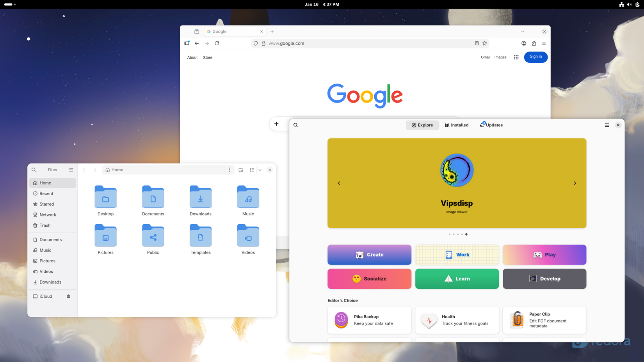Open the Pictures folder icon in Files grid
This screenshot has height=362, width=644.
tap(105, 236)
